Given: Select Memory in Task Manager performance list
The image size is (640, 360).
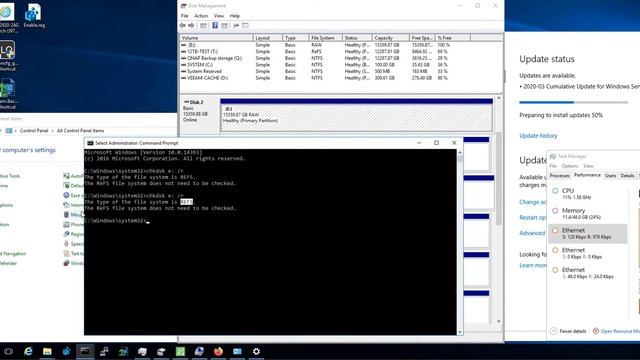Looking at the screenshot, I should pos(588,213).
